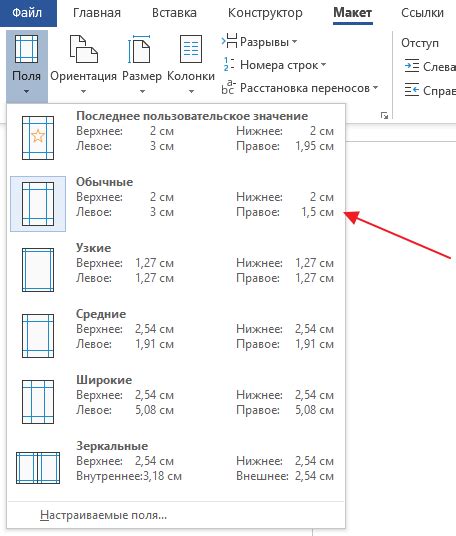Select the Узкие margins preset
456x536 pixels.
176,270
